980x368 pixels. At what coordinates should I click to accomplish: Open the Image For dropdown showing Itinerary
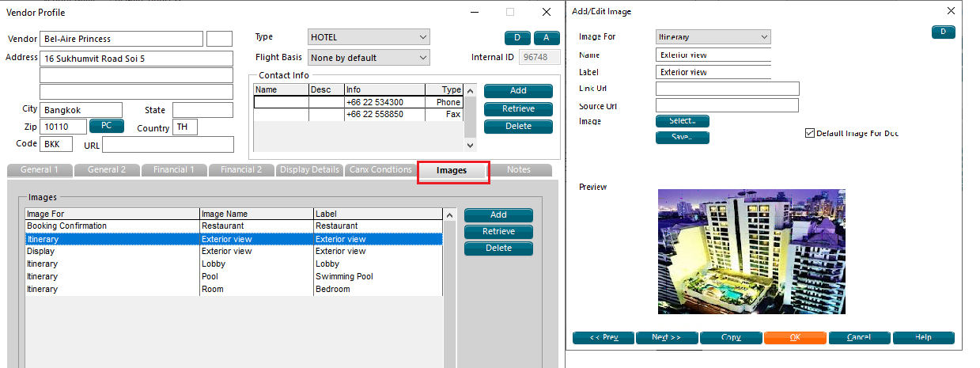pyautogui.click(x=713, y=37)
